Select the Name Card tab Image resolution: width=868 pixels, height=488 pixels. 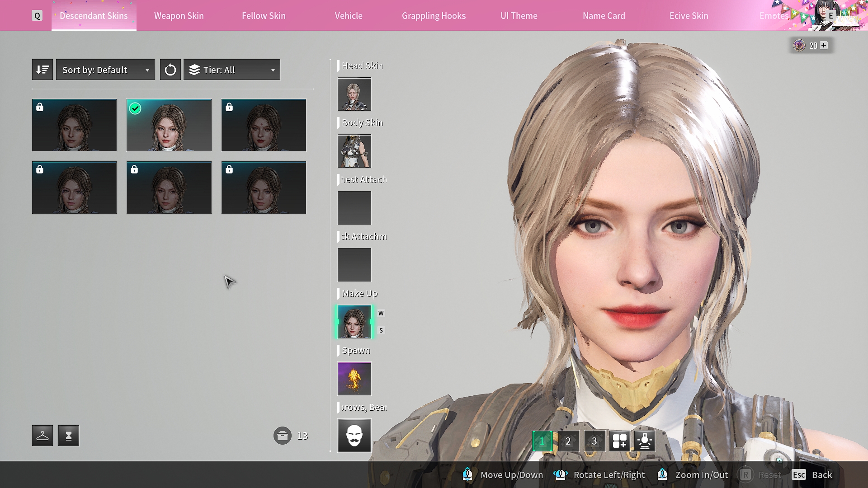tap(604, 16)
